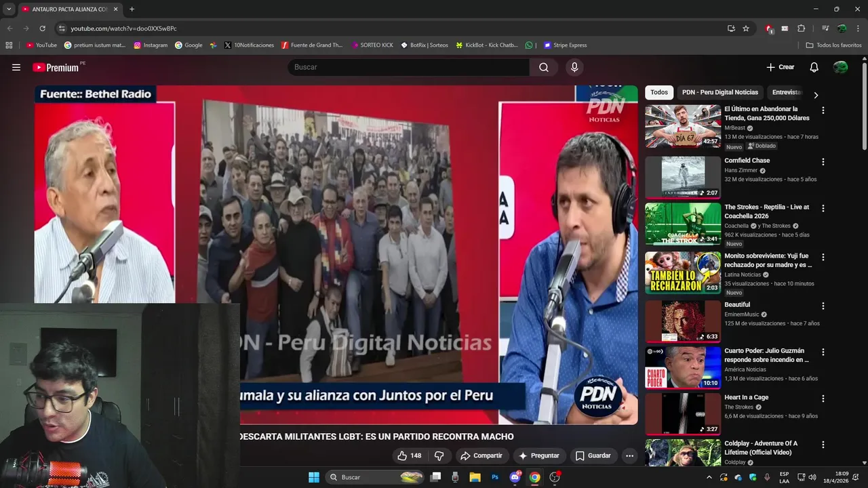
Task: Open options for Beautiful video
Action: click(823, 306)
